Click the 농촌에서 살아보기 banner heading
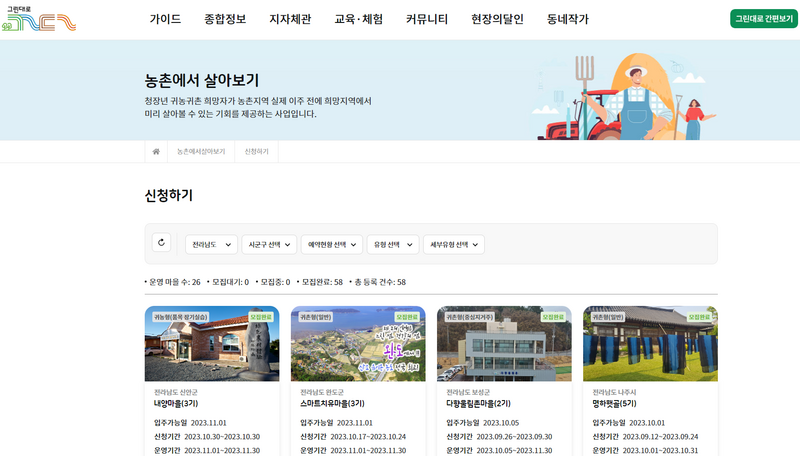The image size is (800, 456). tap(202, 80)
